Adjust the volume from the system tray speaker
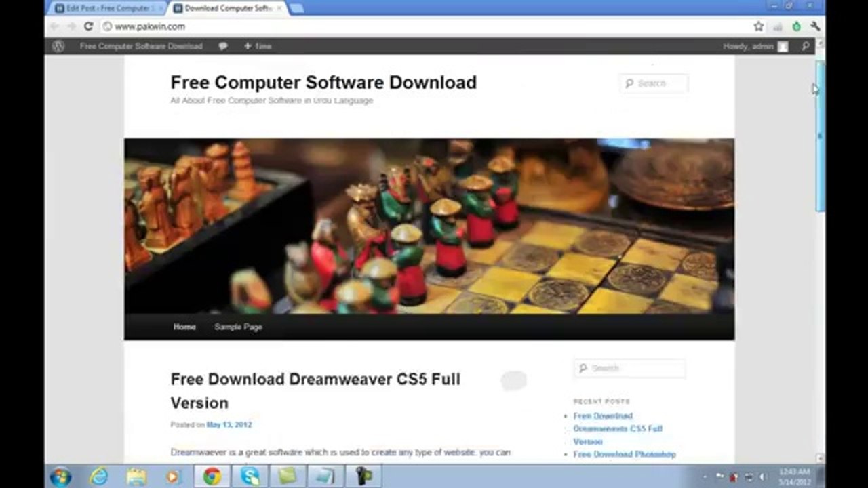The height and width of the screenshot is (488, 868). 763,476
